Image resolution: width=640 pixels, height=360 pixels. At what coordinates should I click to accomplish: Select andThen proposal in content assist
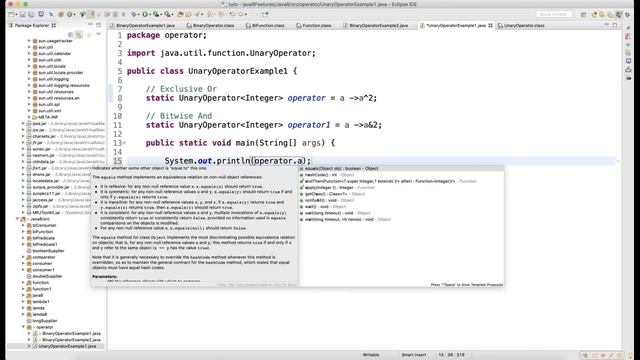click(x=402, y=181)
